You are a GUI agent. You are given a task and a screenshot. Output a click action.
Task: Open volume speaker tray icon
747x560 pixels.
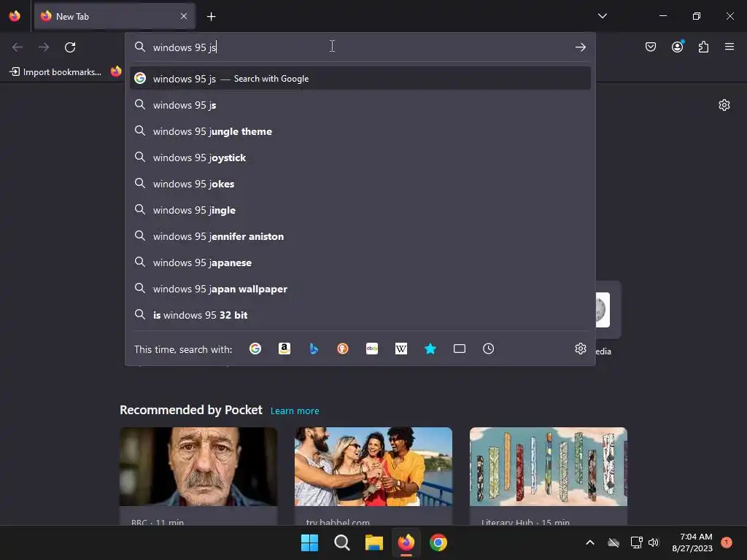point(654,542)
